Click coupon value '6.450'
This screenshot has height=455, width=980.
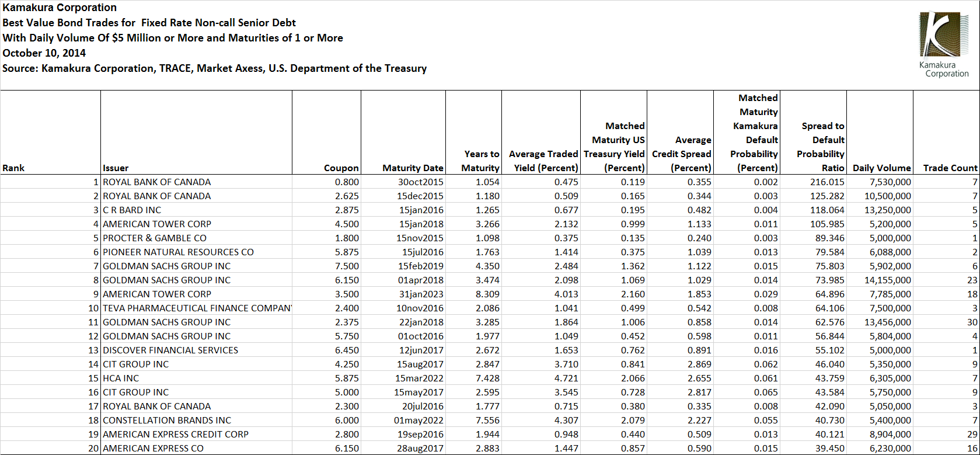[x=347, y=350]
